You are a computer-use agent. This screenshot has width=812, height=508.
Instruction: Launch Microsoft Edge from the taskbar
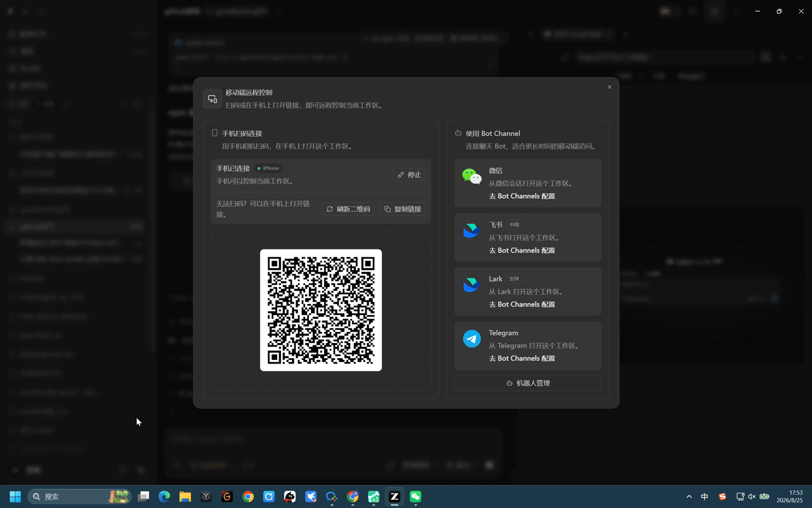(x=164, y=497)
